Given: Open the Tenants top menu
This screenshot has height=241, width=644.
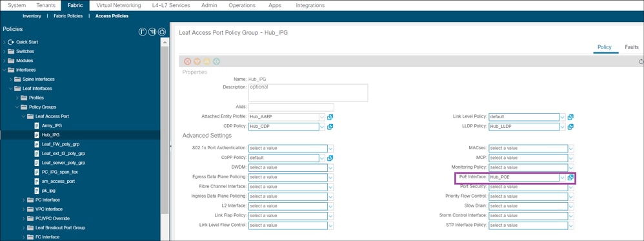Looking at the screenshot, I should point(45,5).
